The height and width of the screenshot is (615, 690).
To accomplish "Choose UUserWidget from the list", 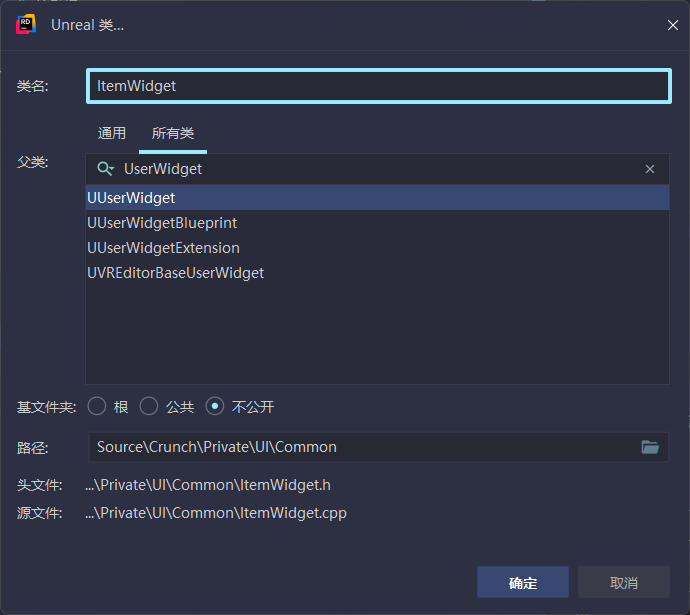I will point(378,198).
